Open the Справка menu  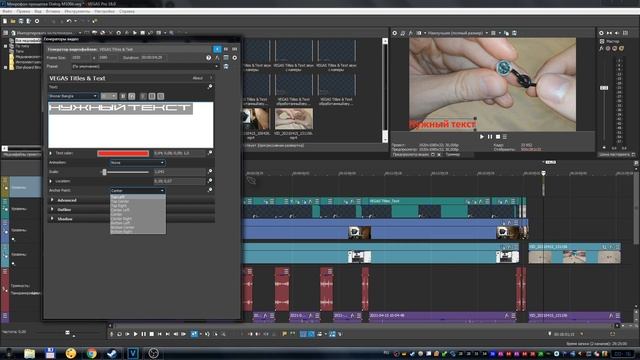[x=127, y=11]
